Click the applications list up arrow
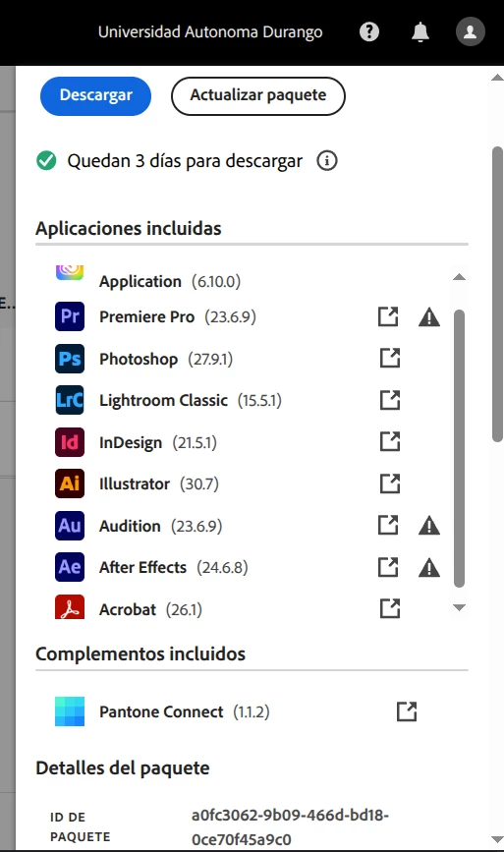 click(x=459, y=277)
